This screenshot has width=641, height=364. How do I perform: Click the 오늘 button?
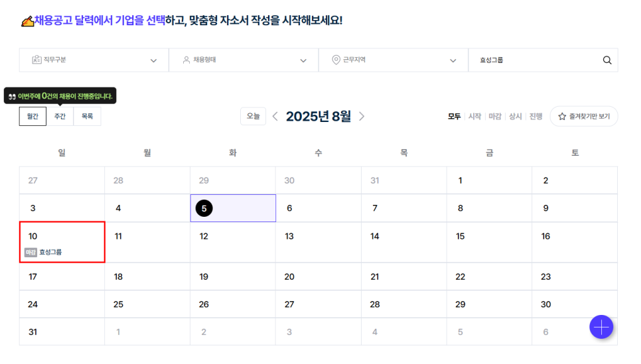click(x=253, y=117)
